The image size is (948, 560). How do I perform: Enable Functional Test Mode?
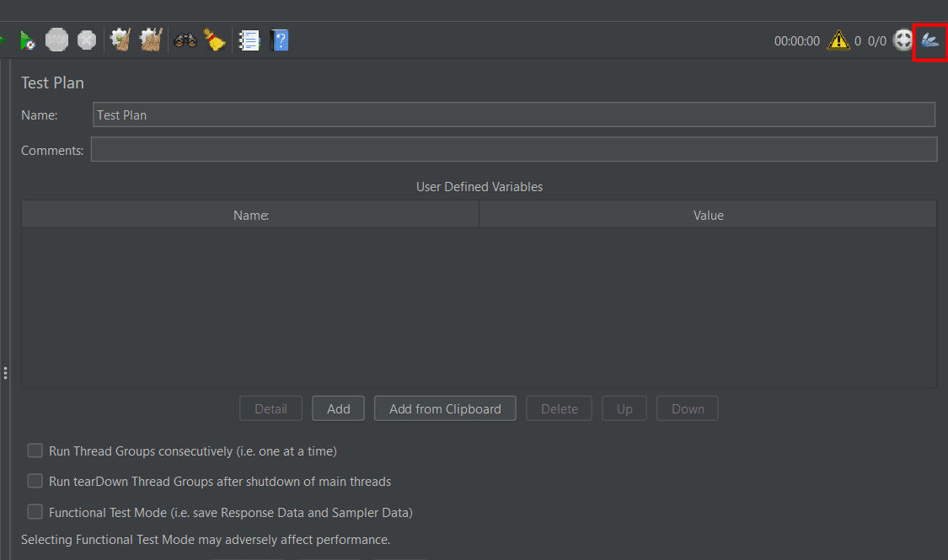[x=35, y=511]
